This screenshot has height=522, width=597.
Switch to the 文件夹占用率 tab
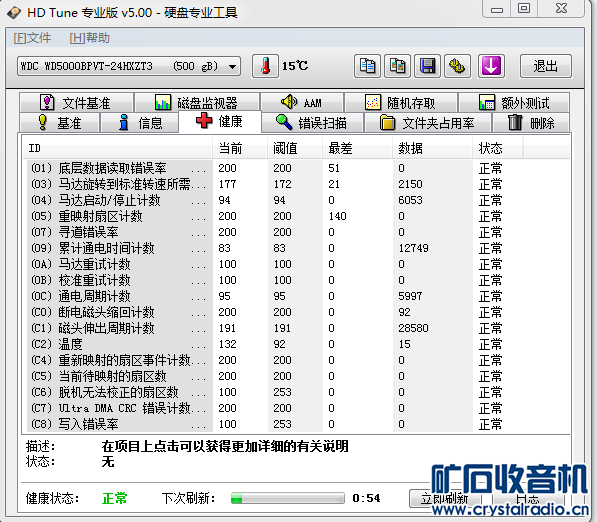click(428, 123)
